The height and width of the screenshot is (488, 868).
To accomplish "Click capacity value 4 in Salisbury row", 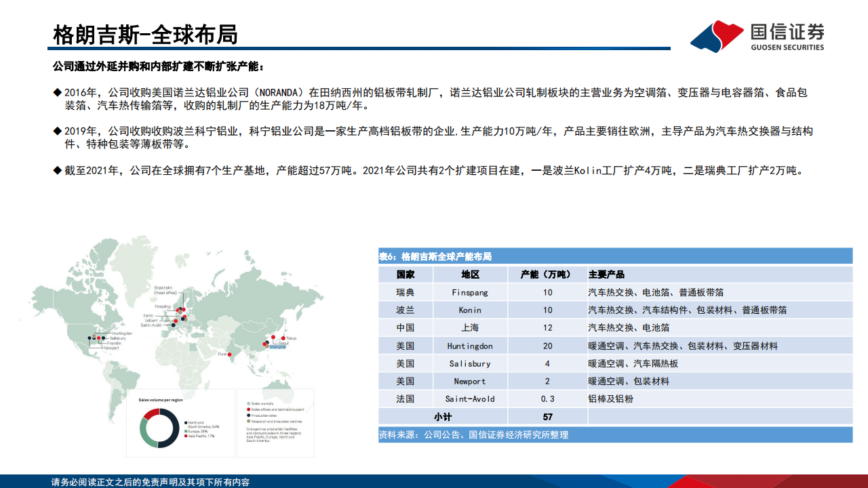I will click(x=548, y=363).
